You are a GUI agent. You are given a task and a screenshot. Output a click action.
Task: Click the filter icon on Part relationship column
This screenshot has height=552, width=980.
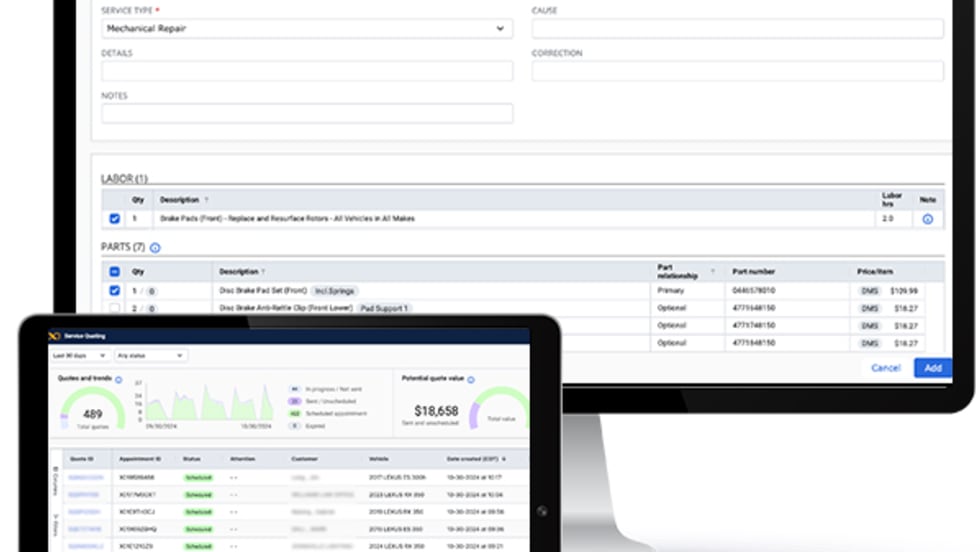(x=713, y=271)
